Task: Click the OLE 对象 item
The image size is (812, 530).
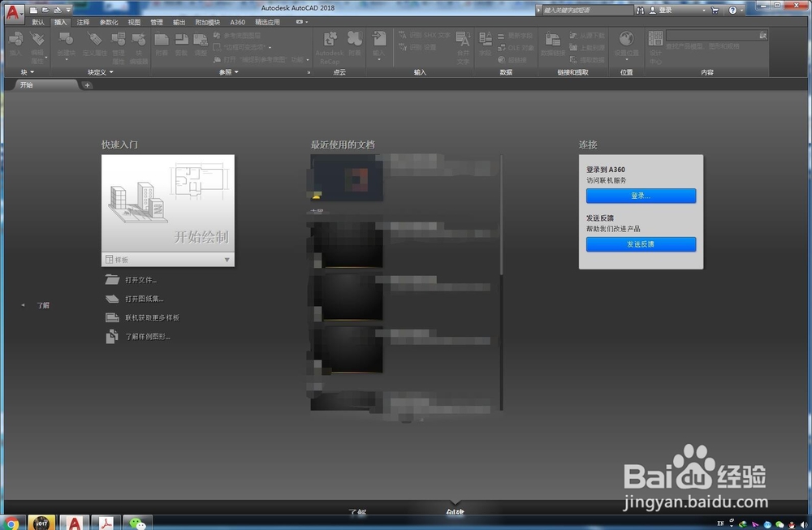Action: 516,48
